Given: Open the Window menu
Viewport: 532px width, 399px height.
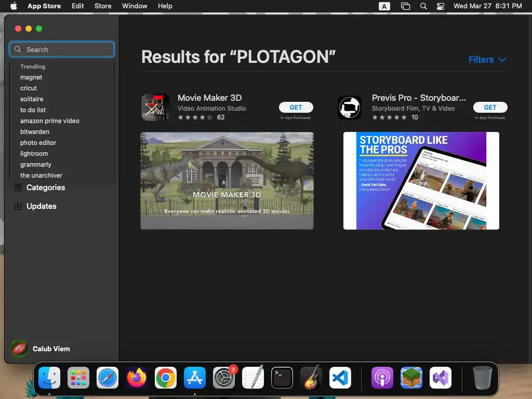Looking at the screenshot, I should [x=135, y=6].
